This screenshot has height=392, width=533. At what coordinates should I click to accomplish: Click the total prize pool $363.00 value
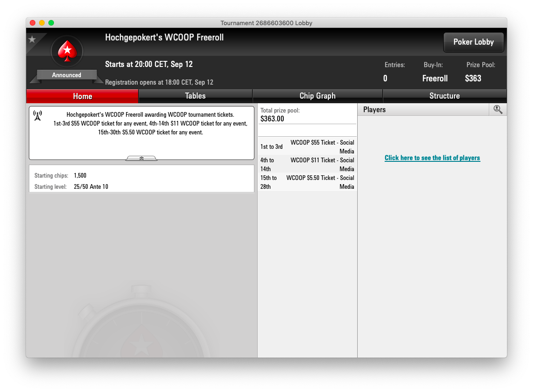(272, 119)
